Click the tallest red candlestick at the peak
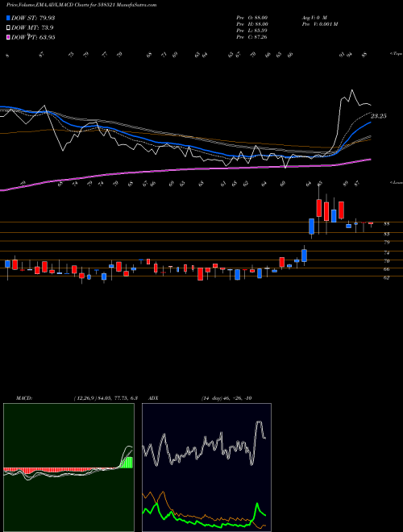 coord(319,208)
